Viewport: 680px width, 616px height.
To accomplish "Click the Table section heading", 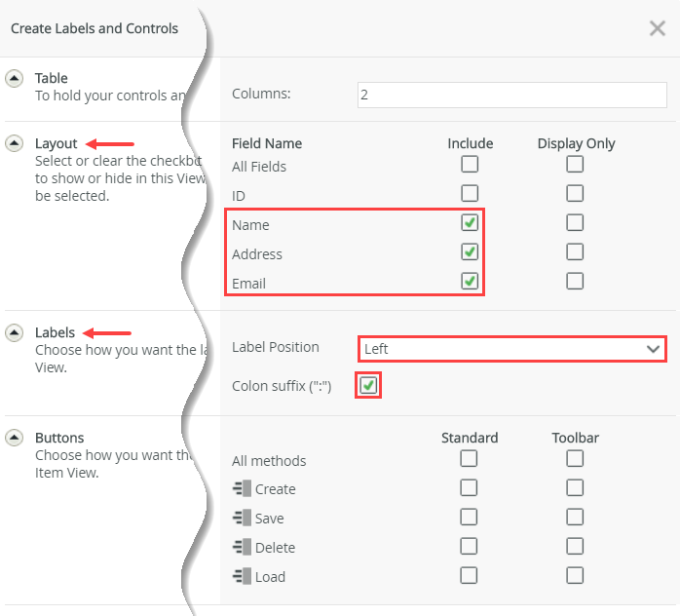I will coord(52,78).
